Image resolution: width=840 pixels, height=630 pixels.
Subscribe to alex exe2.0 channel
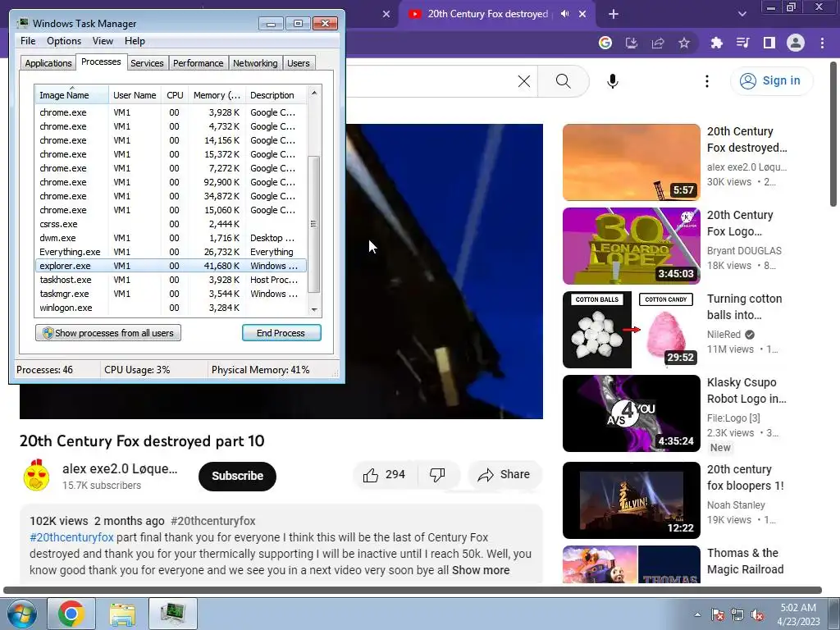(237, 476)
